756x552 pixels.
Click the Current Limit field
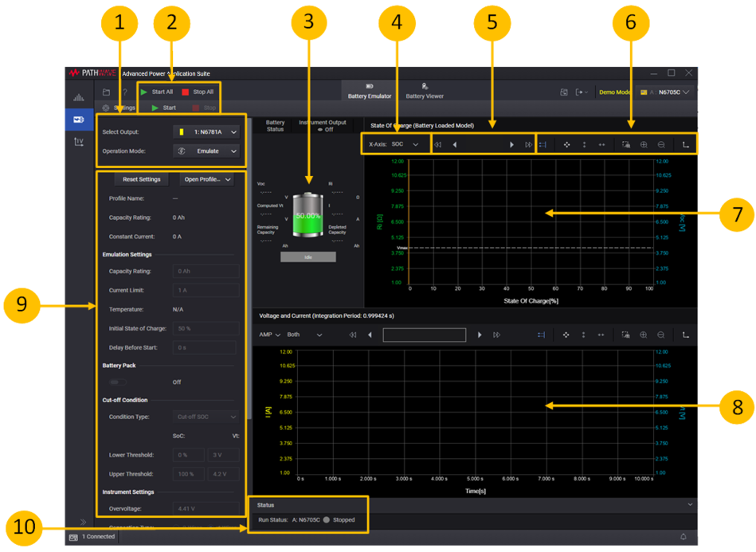click(x=206, y=290)
